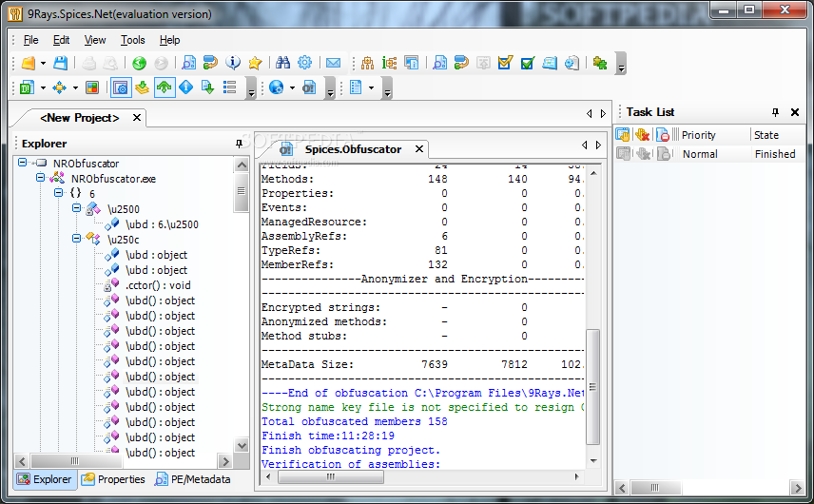This screenshot has width=814, height=504.
Task: Click the Task List hand with red X icon
Action: [x=642, y=135]
